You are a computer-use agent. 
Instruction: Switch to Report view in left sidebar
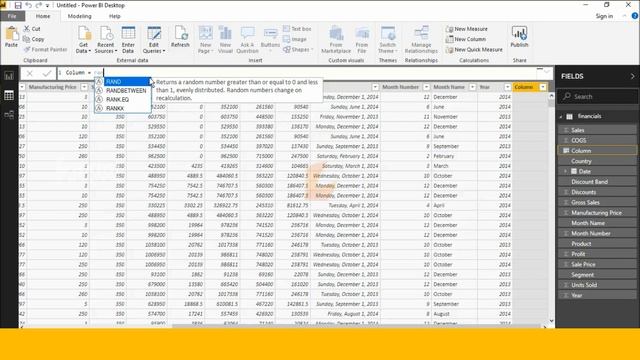pyautogui.click(x=9, y=76)
